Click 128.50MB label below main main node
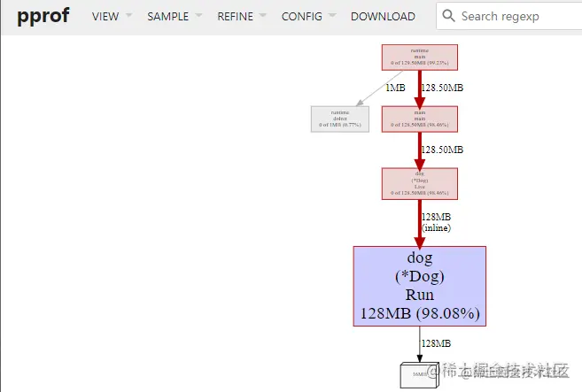The image size is (582, 392). pyautogui.click(x=442, y=150)
